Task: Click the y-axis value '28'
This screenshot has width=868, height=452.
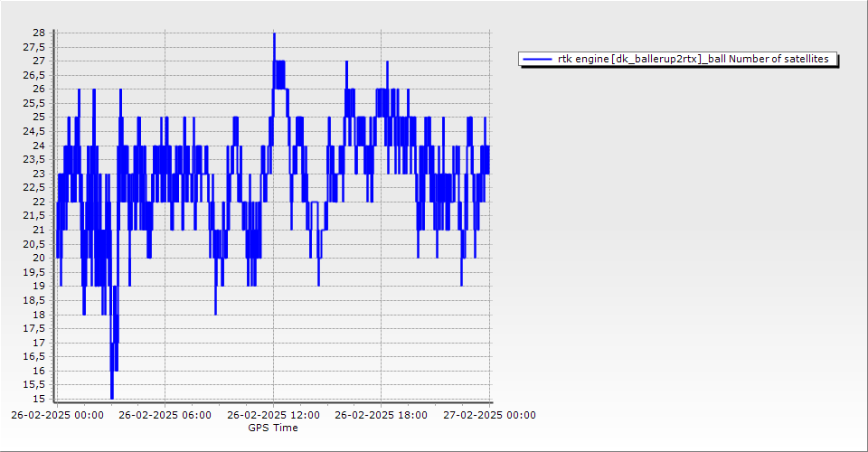Action: pyautogui.click(x=39, y=33)
